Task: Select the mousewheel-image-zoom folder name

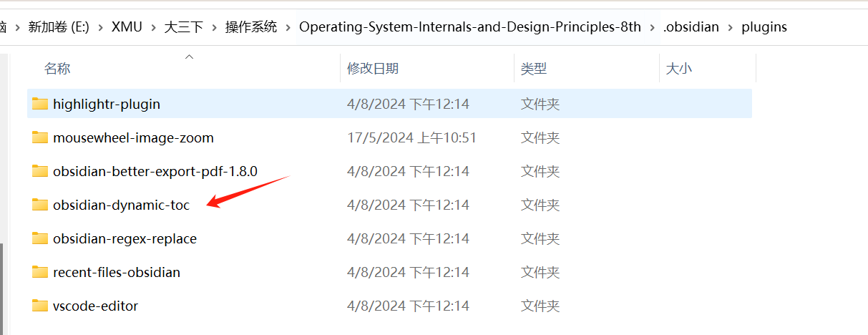Action: 133,137
